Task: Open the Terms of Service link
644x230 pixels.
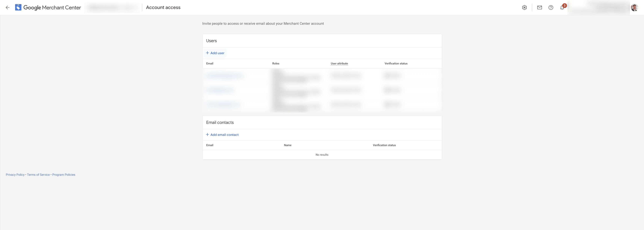Action: point(38,175)
